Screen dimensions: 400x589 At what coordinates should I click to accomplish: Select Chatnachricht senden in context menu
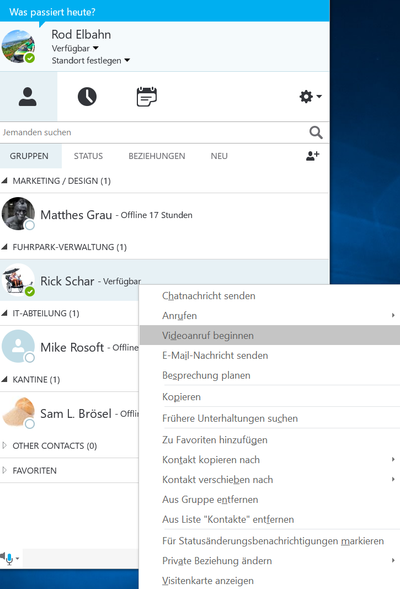[269, 296]
